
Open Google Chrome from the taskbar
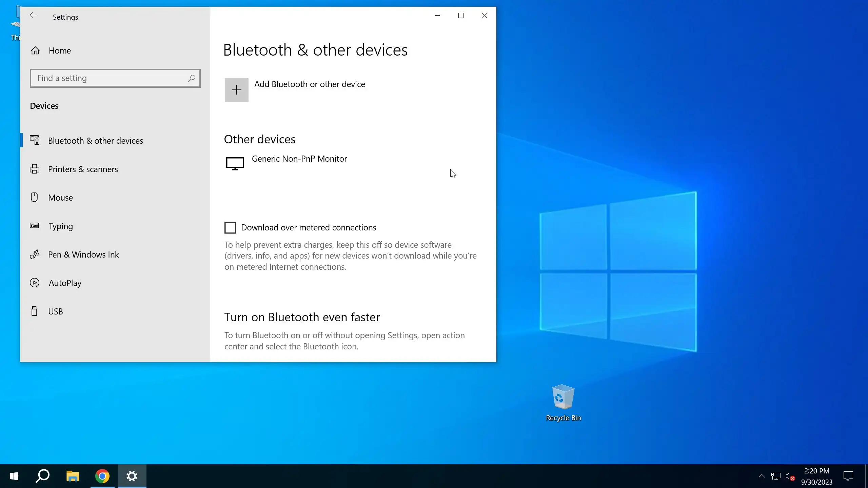coord(102,476)
